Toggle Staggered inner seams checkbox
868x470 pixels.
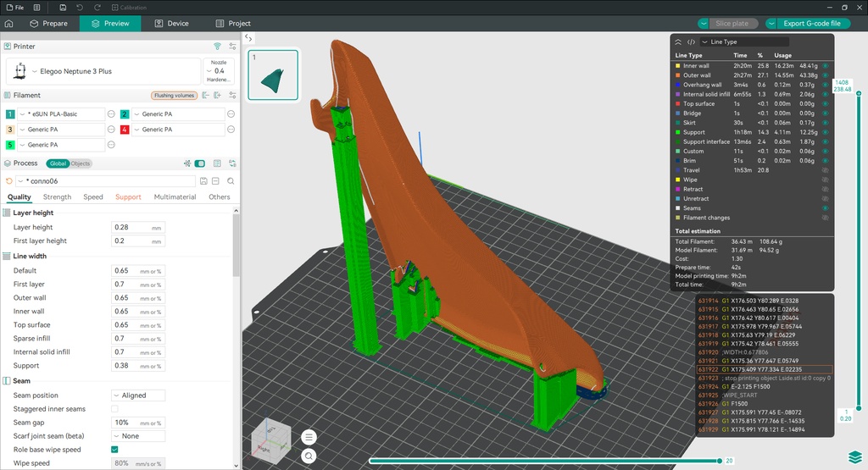point(114,409)
